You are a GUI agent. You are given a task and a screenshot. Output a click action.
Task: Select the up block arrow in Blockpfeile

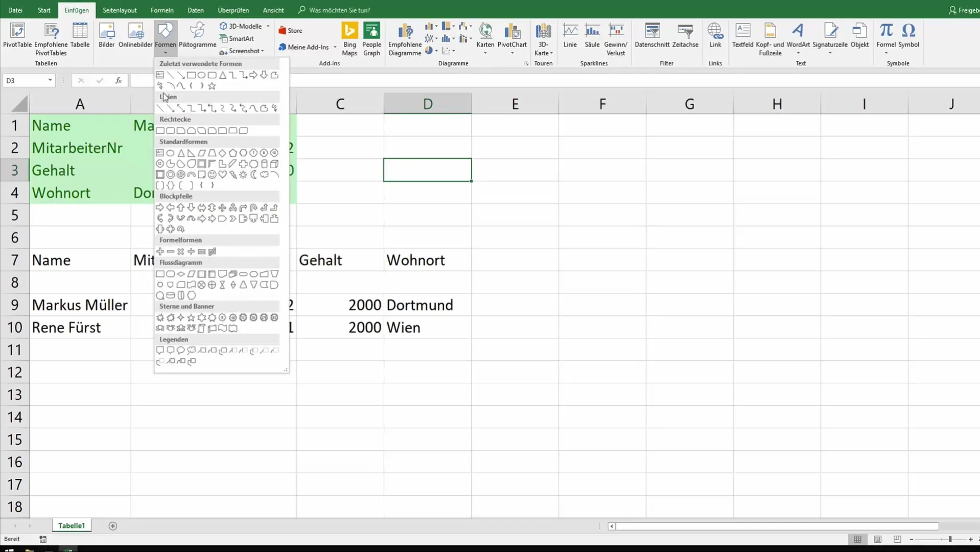pos(181,208)
